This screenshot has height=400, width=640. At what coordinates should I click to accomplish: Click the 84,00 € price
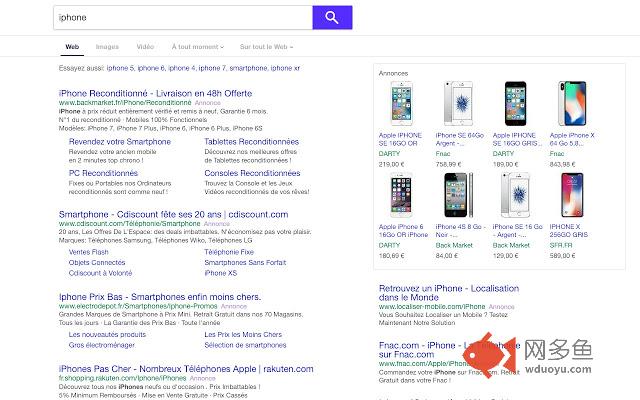coord(447,256)
